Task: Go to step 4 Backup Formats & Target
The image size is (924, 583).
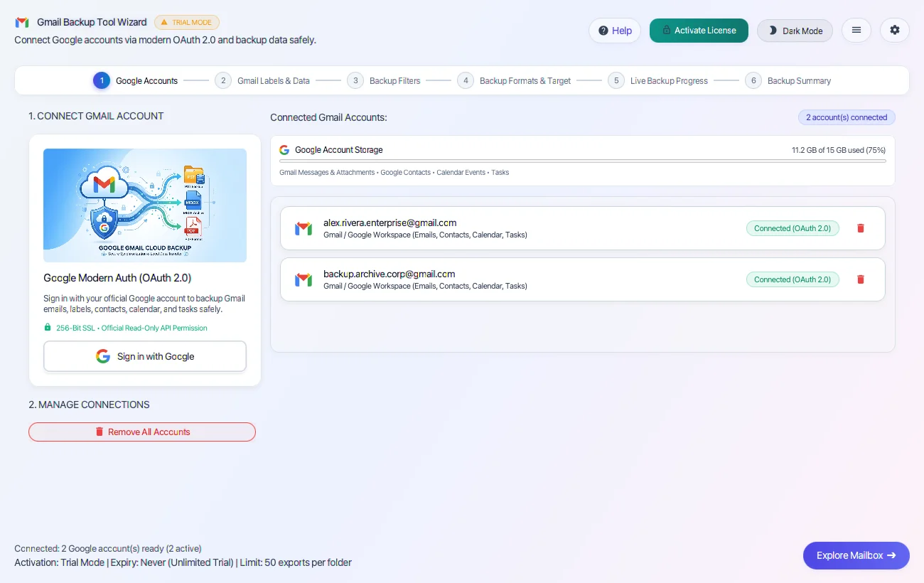Action: click(x=514, y=81)
